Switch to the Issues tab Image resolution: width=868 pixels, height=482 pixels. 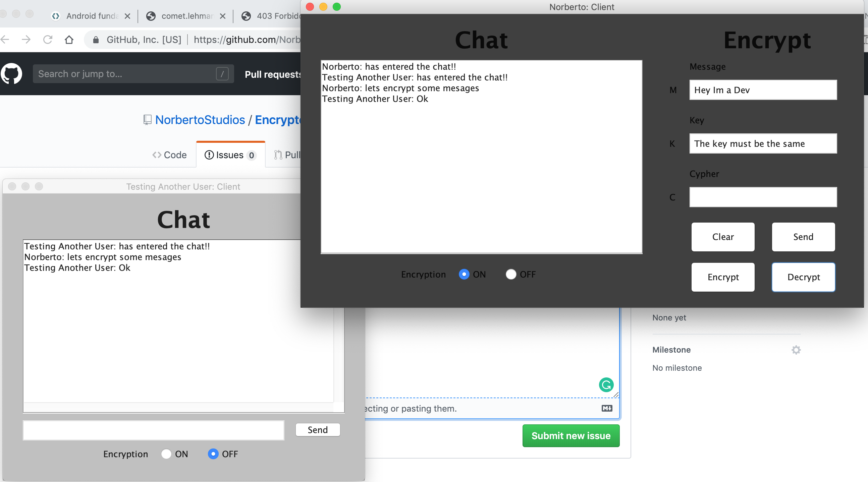coord(229,155)
